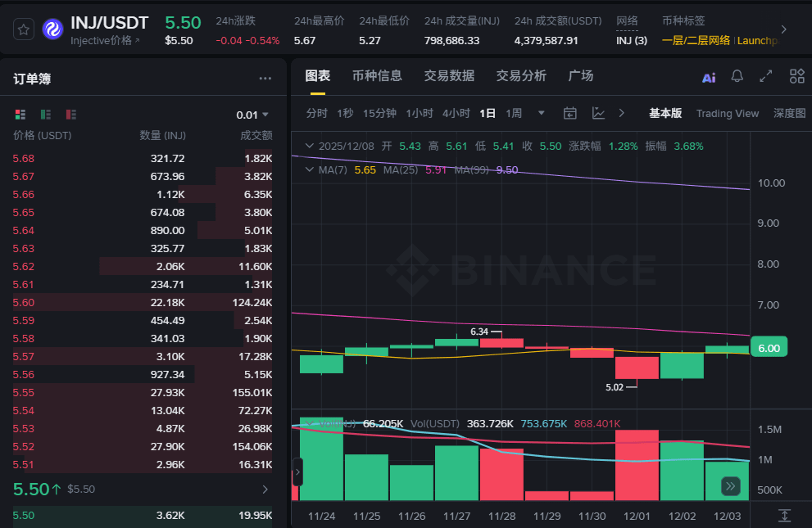Open the 5.50 last price detail arrow
The image size is (812, 528).
(265, 490)
